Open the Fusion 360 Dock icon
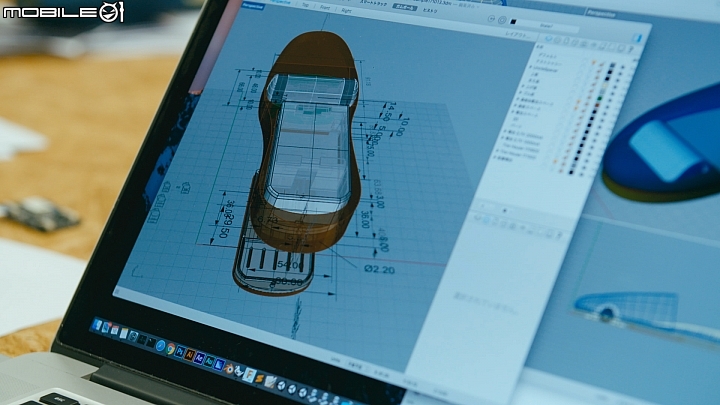The image size is (720, 405). (249, 375)
